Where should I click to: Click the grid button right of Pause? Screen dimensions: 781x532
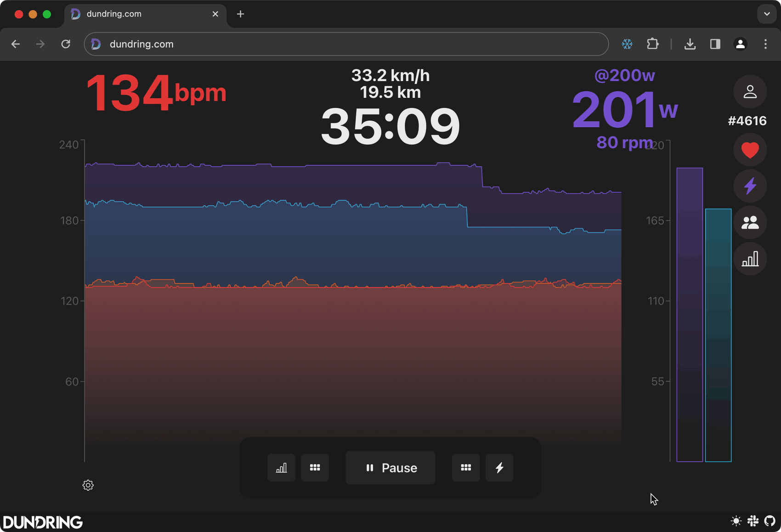point(466,468)
